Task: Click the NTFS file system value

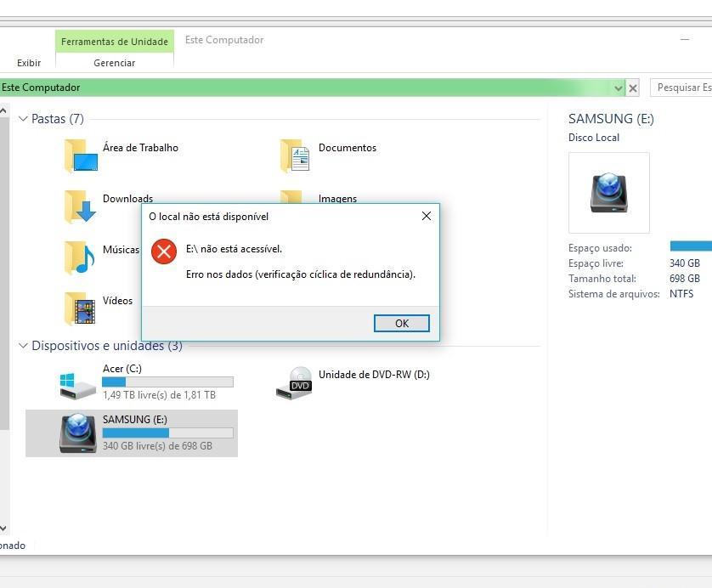Action: pyautogui.click(x=681, y=294)
